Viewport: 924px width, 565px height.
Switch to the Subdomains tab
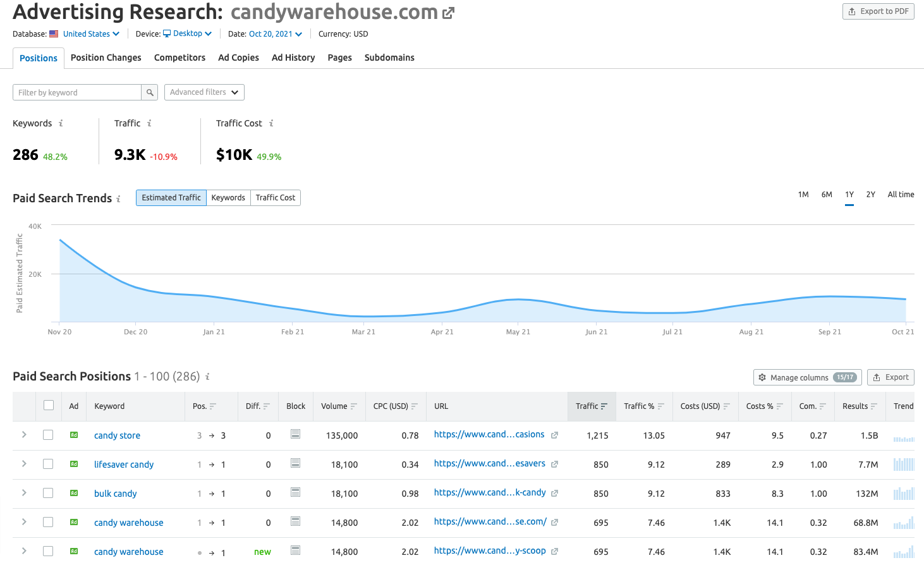pos(389,58)
